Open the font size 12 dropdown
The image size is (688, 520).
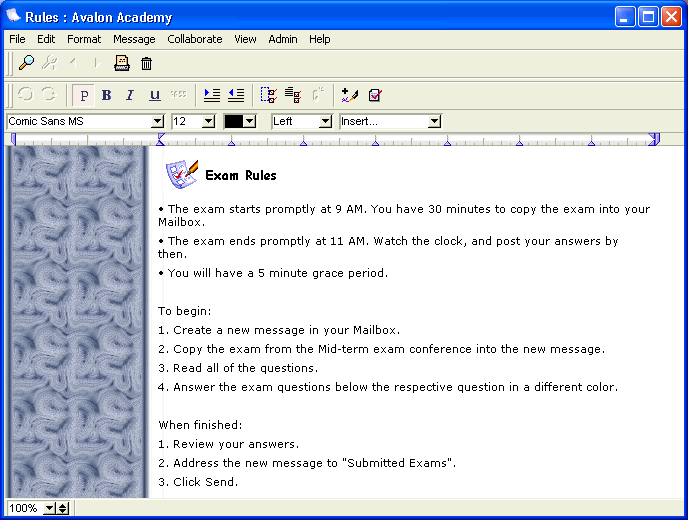[208, 121]
